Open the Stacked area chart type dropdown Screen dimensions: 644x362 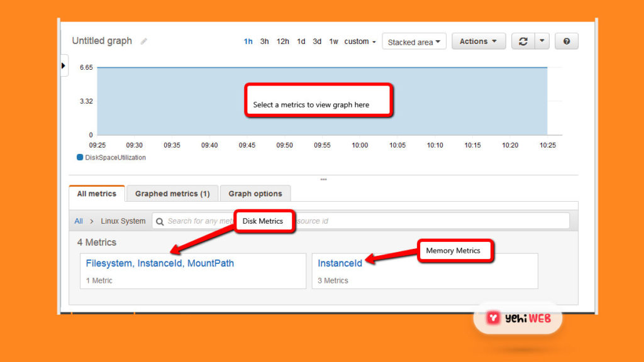point(414,42)
